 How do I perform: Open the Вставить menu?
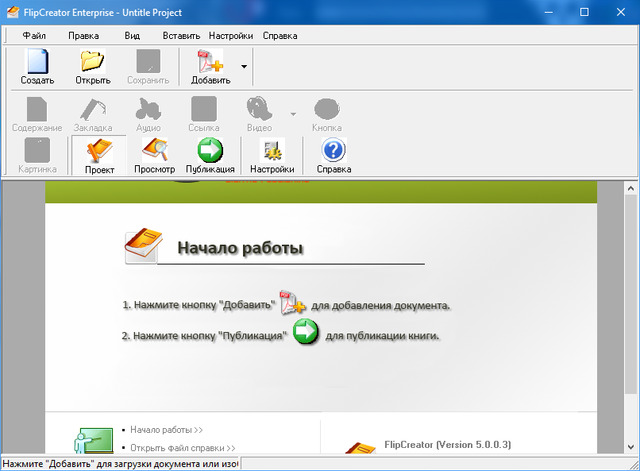point(180,35)
